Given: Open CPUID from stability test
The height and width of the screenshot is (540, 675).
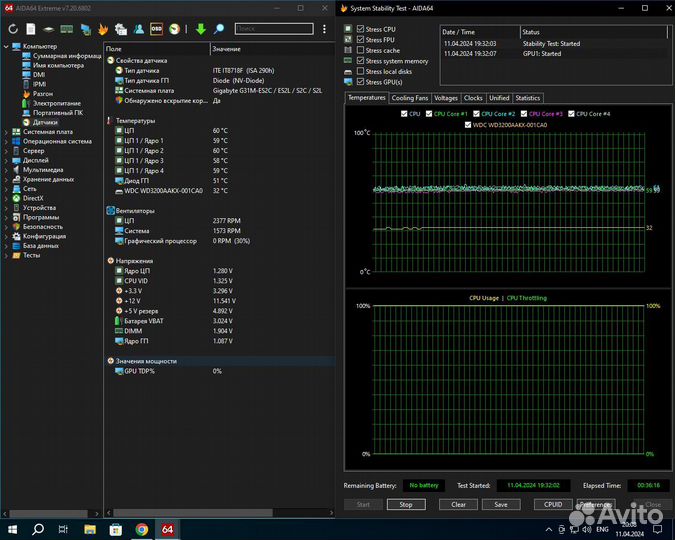Looking at the screenshot, I should (x=553, y=504).
